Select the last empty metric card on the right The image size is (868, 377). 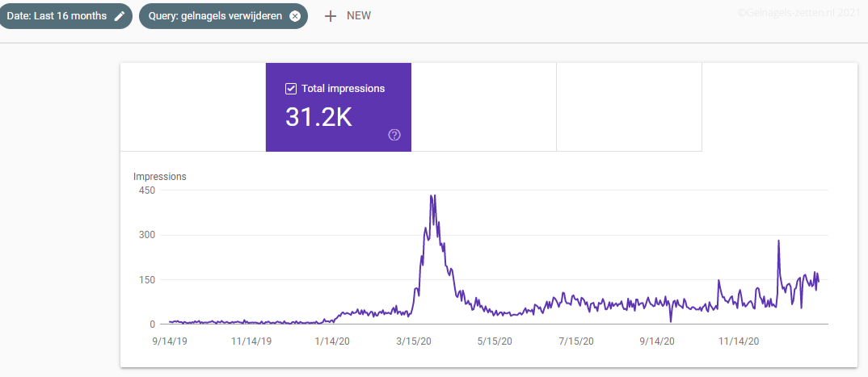click(x=629, y=107)
